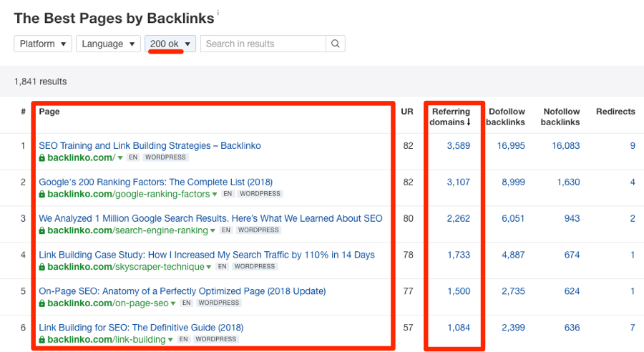
Task: Click the backlinko.com/search-engine-ranking URL
Action: [128, 230]
